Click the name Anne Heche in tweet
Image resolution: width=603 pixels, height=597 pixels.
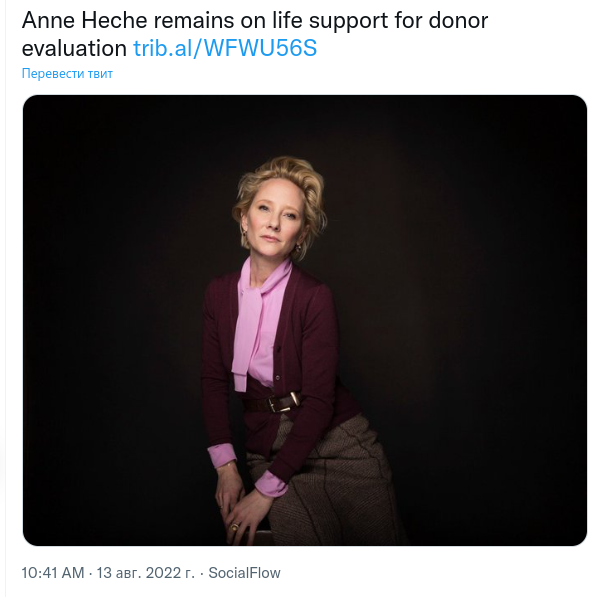pyautogui.click(x=85, y=20)
